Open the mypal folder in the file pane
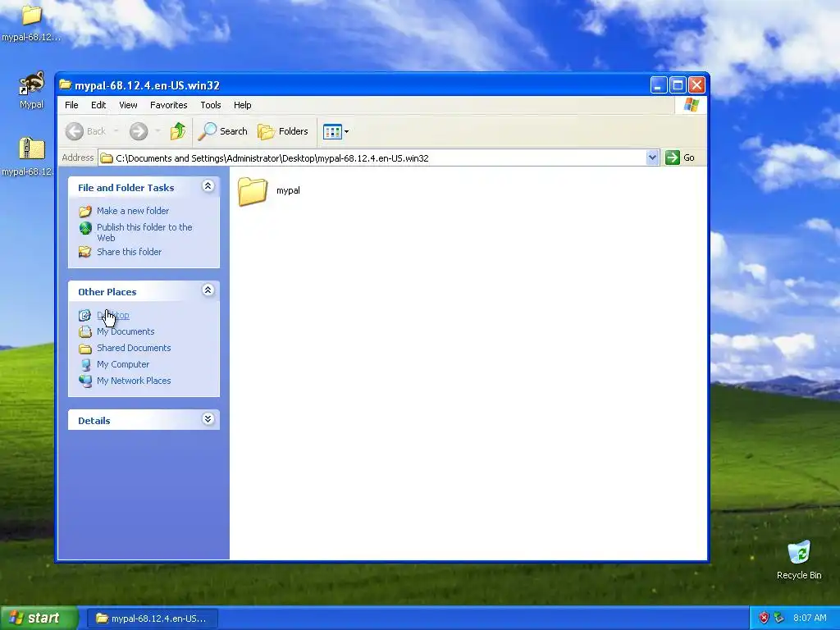Viewport: 840px width, 630px height. pyautogui.click(x=269, y=190)
